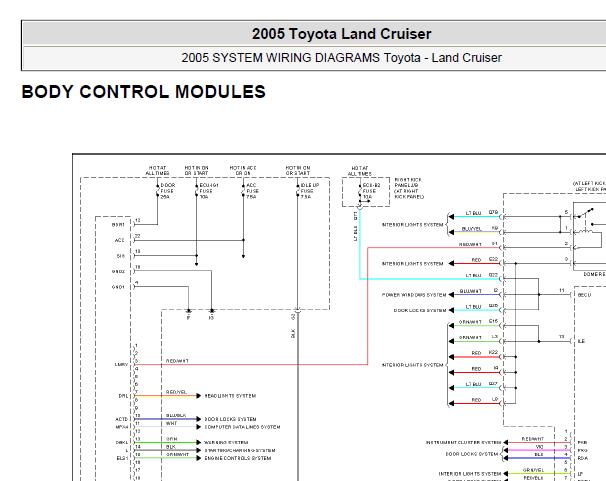Click the 'RIGHT KICK PANEL J/B' note
The height and width of the screenshot is (481, 606).
(x=409, y=188)
